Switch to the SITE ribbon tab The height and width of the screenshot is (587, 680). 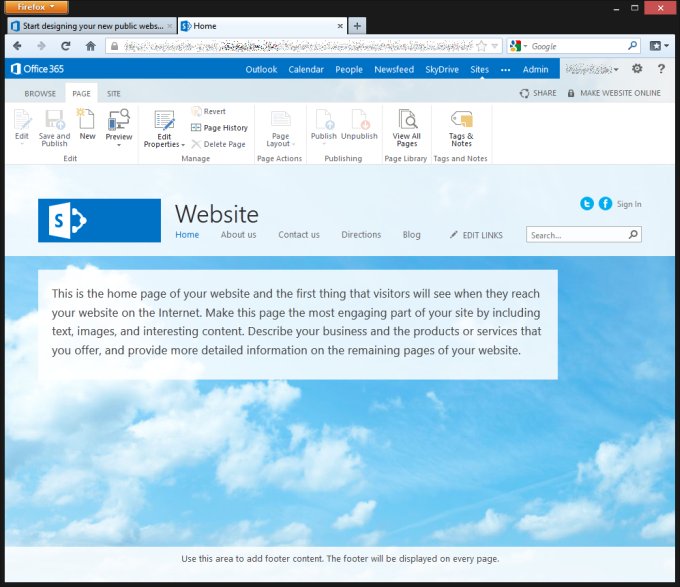114,94
